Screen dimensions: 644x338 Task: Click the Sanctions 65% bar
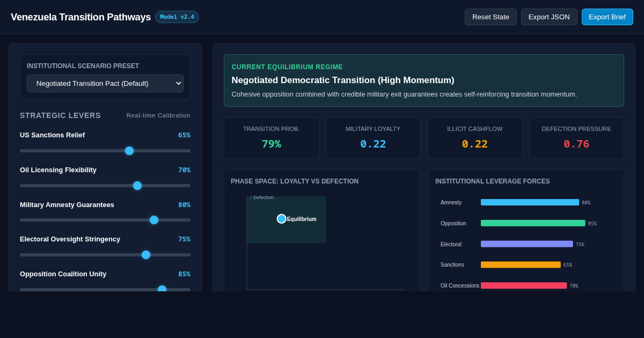[x=521, y=264]
